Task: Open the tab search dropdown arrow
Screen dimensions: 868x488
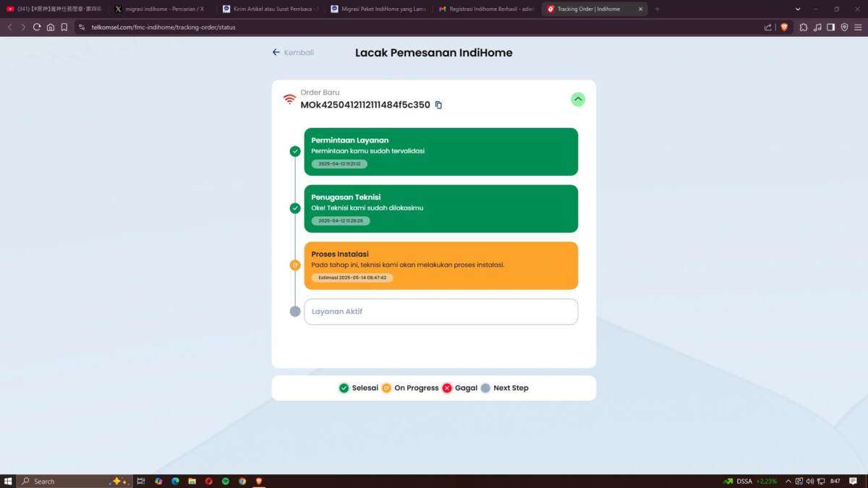Action: [798, 9]
